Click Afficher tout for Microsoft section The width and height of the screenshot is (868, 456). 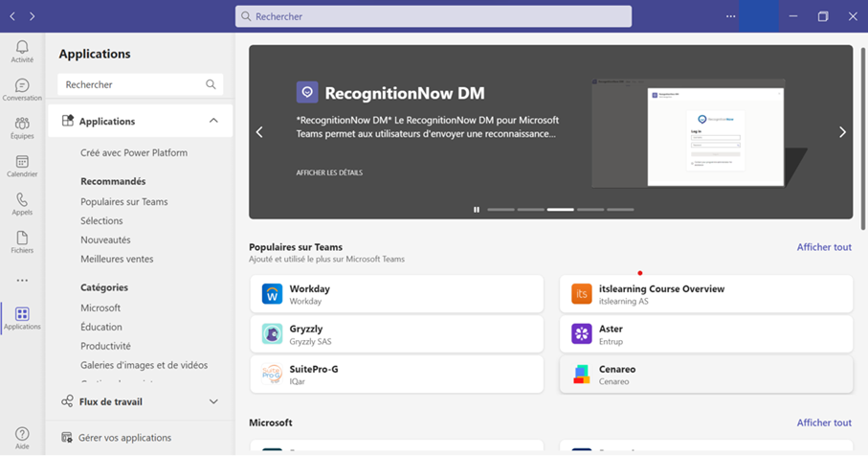point(824,422)
